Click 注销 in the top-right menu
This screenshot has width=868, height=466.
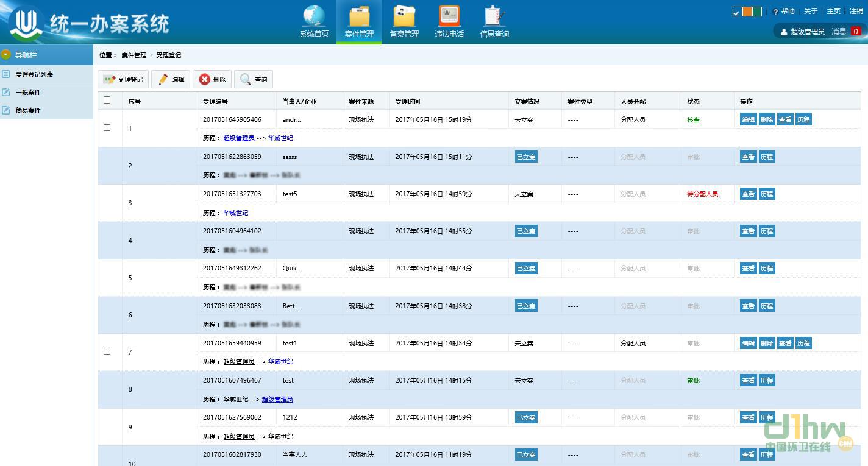pyautogui.click(x=856, y=11)
